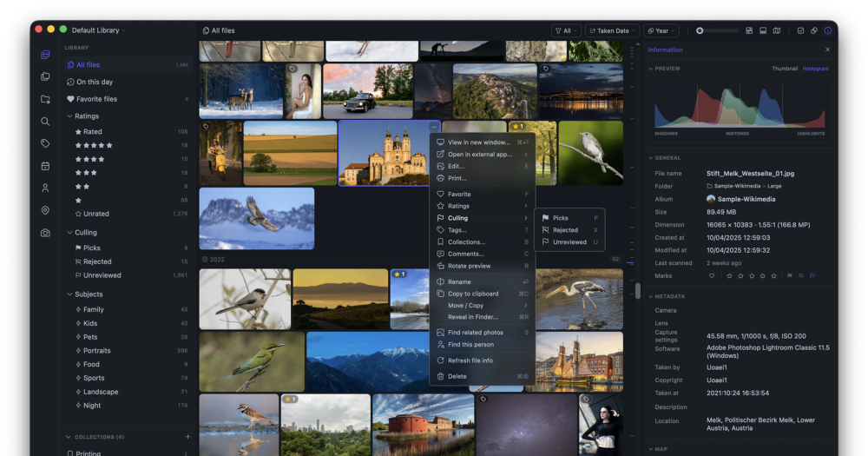Show the Thumbnail preview mode

(785, 69)
